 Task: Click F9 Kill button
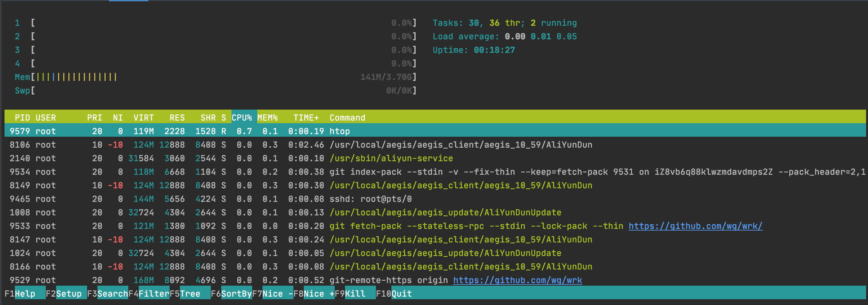[x=355, y=293]
